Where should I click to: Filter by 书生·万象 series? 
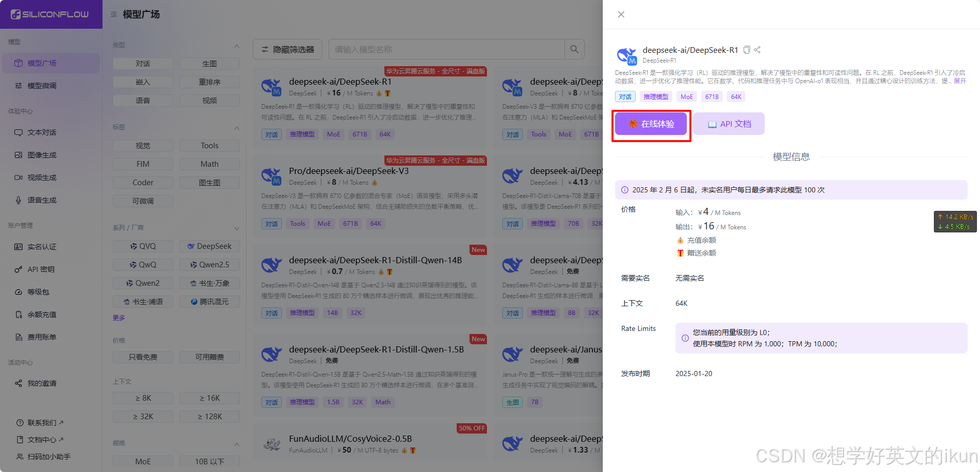(210, 283)
